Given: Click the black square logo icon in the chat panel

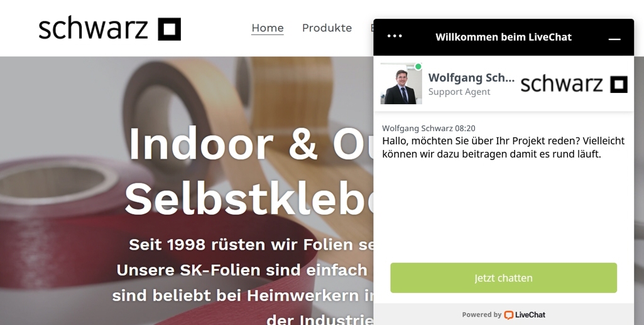Looking at the screenshot, I should [618, 84].
